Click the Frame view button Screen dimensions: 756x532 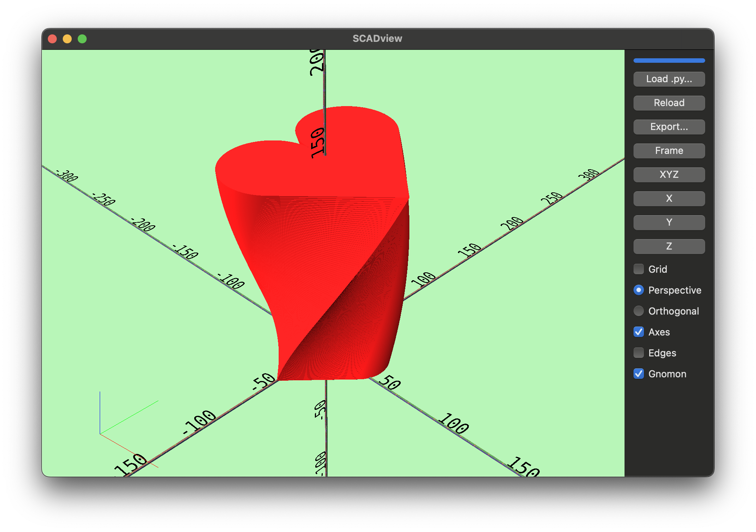point(669,151)
